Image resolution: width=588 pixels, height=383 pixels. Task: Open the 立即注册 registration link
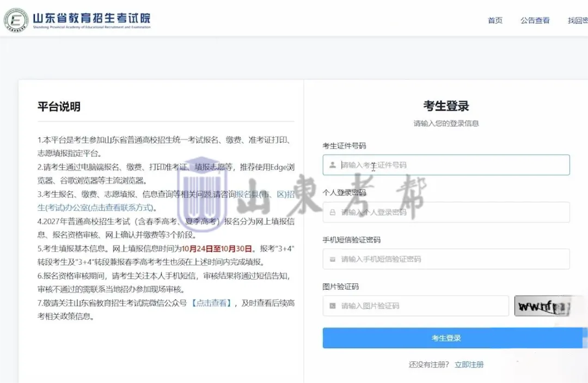[469, 364]
